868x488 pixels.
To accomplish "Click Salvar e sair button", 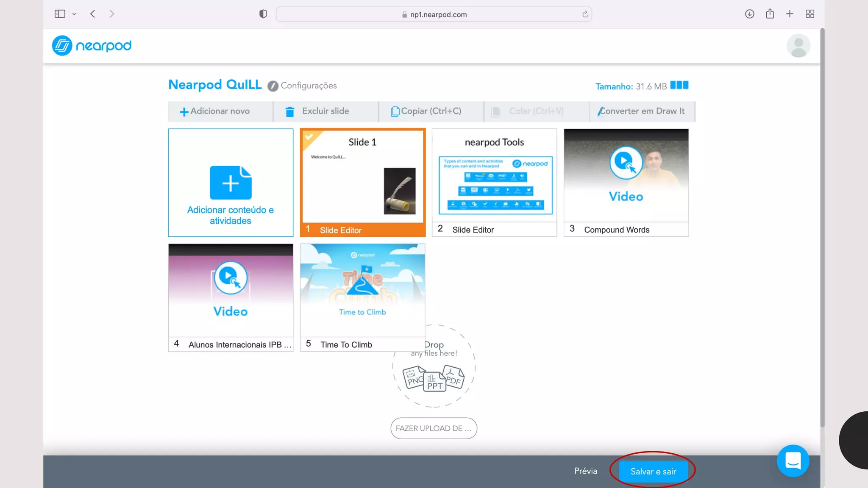I will point(653,471).
